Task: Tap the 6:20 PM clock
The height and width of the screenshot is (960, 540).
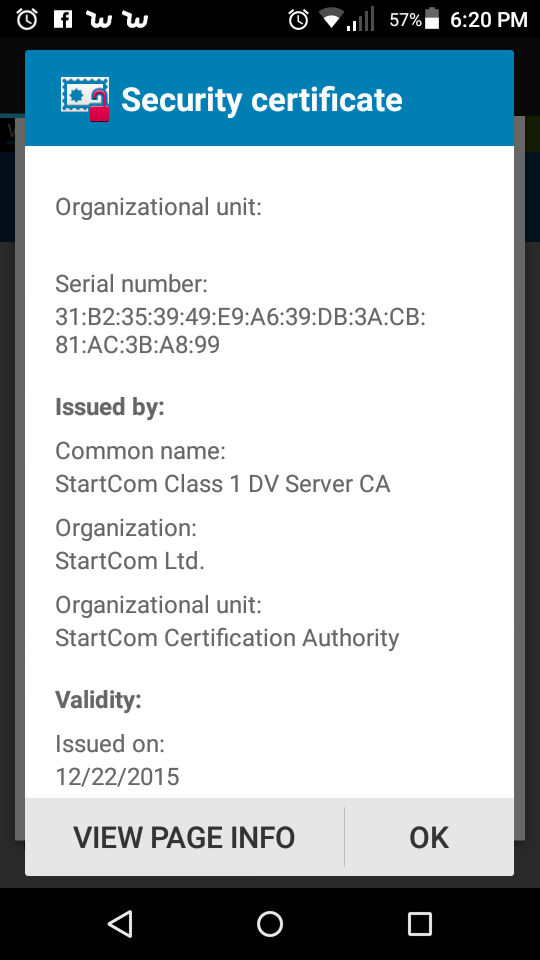Action: (489, 20)
